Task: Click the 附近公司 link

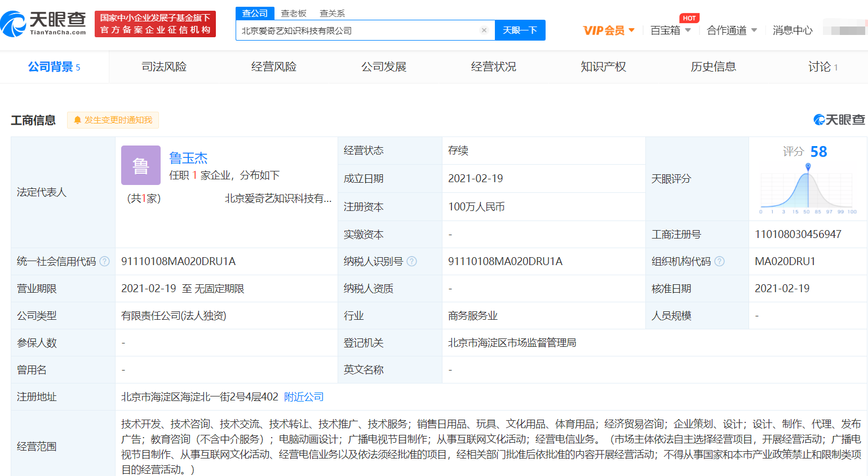Action: [x=304, y=397]
